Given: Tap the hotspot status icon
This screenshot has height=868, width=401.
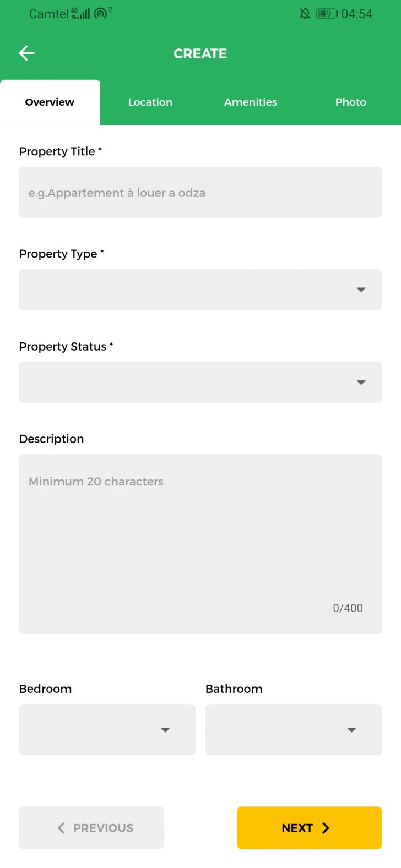Looking at the screenshot, I should (x=102, y=13).
